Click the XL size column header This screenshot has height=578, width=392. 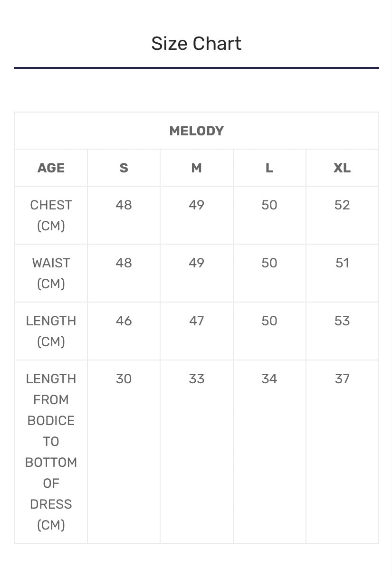point(342,168)
